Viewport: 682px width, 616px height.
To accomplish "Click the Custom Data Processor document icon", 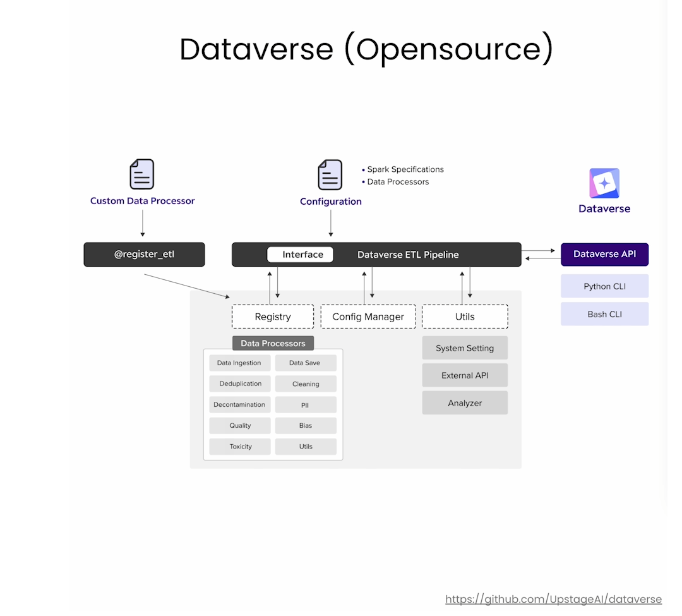I will pos(142,174).
